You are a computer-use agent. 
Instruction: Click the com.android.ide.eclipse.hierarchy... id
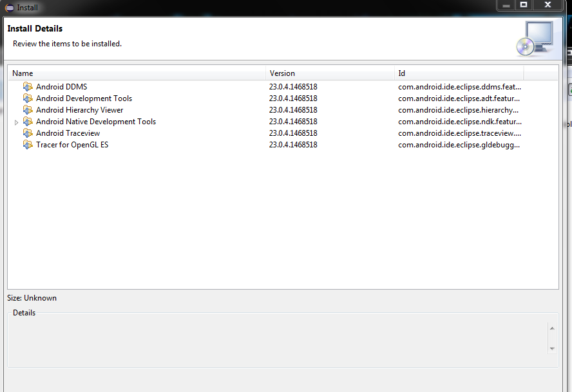(458, 110)
